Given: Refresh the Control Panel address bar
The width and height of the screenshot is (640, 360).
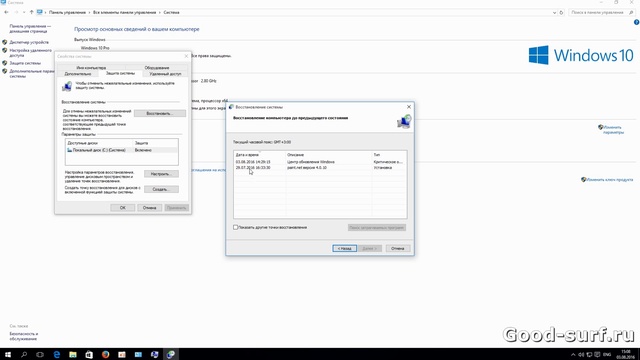Looking at the screenshot, I should click(561, 13).
